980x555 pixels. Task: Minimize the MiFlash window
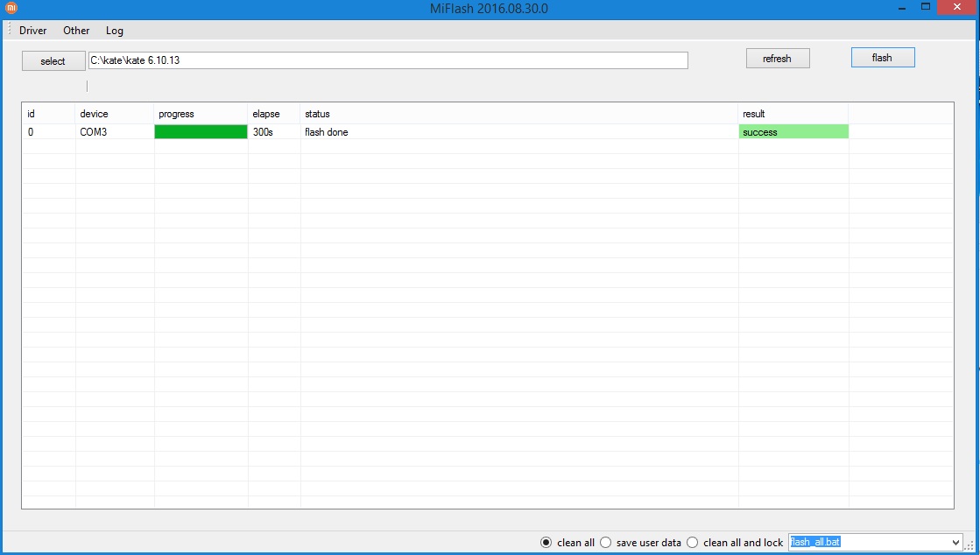click(x=903, y=8)
